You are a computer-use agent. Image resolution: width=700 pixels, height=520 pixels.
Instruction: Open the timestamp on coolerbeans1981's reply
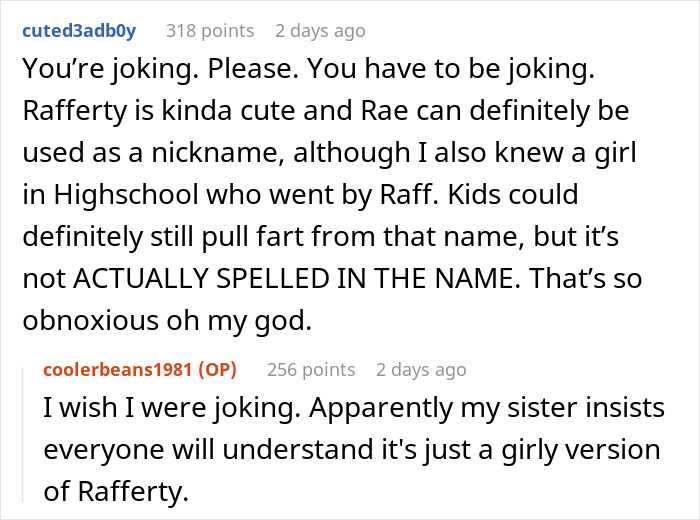(x=421, y=370)
